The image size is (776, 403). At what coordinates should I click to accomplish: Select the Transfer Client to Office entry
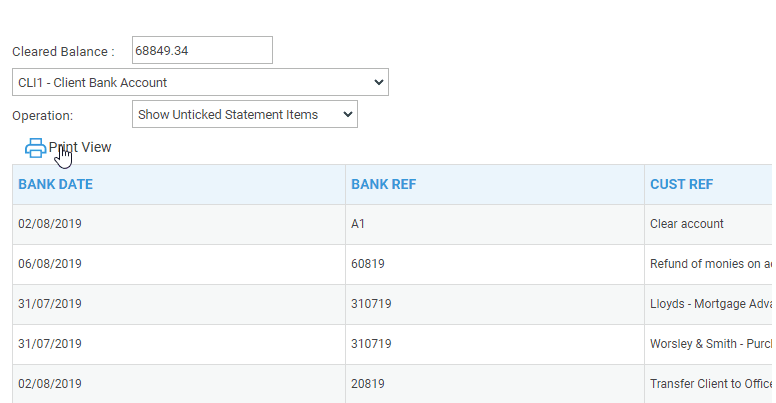point(710,384)
